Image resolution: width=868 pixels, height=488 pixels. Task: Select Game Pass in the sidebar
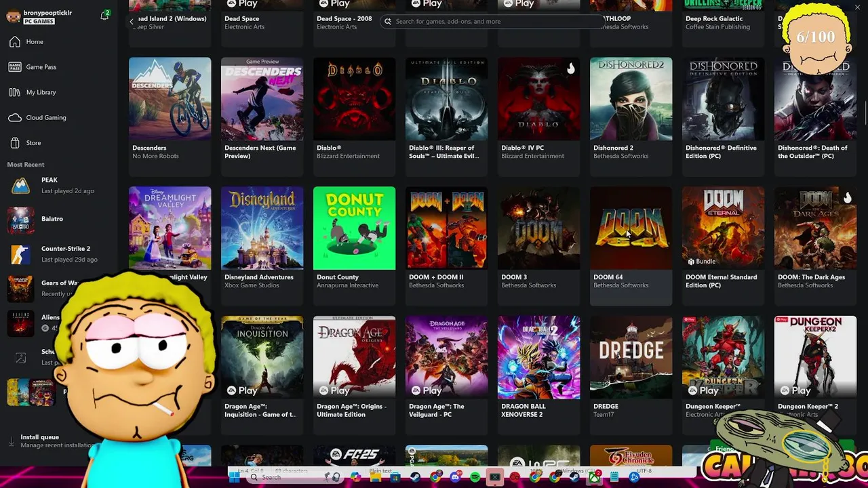click(41, 67)
